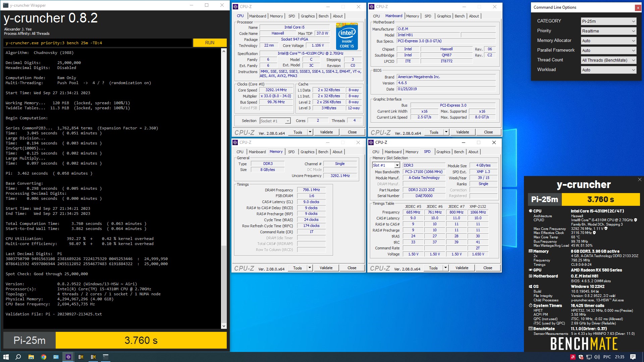Click the output scrollbar up arrow

click(x=224, y=51)
